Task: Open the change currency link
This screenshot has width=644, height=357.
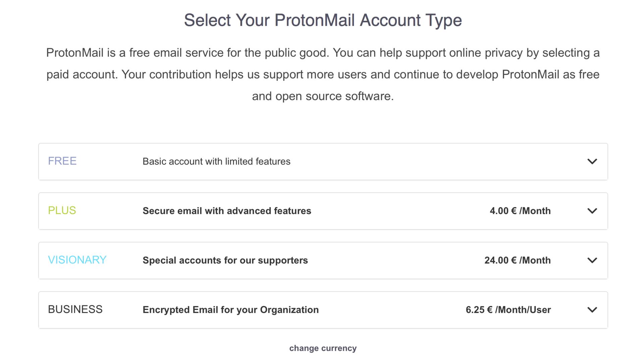Action: coord(323,348)
